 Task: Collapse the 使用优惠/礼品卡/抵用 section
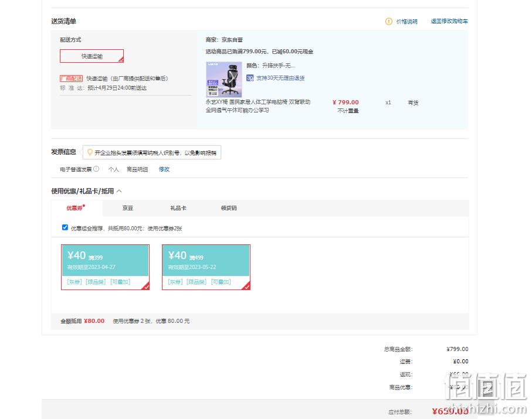coord(119,191)
